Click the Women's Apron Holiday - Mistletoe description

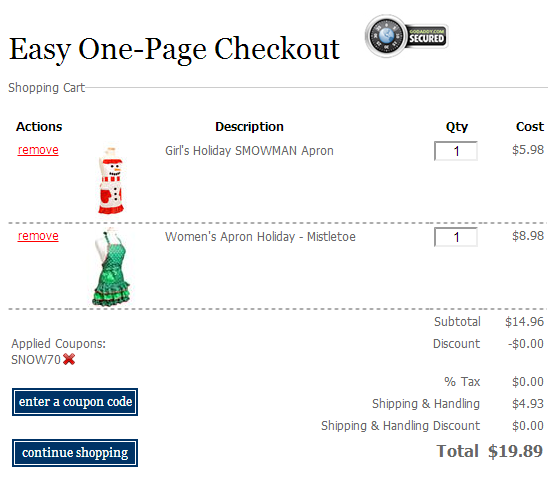click(x=260, y=237)
